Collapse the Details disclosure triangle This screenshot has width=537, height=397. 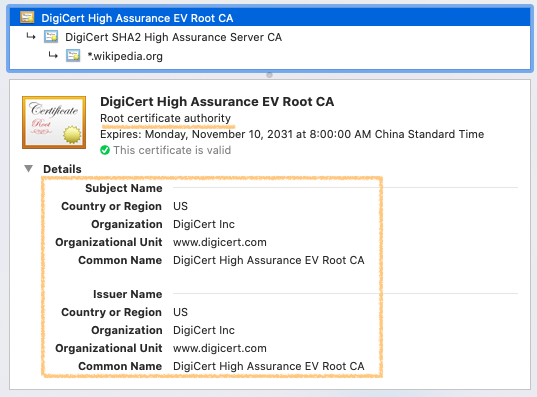(x=29, y=169)
